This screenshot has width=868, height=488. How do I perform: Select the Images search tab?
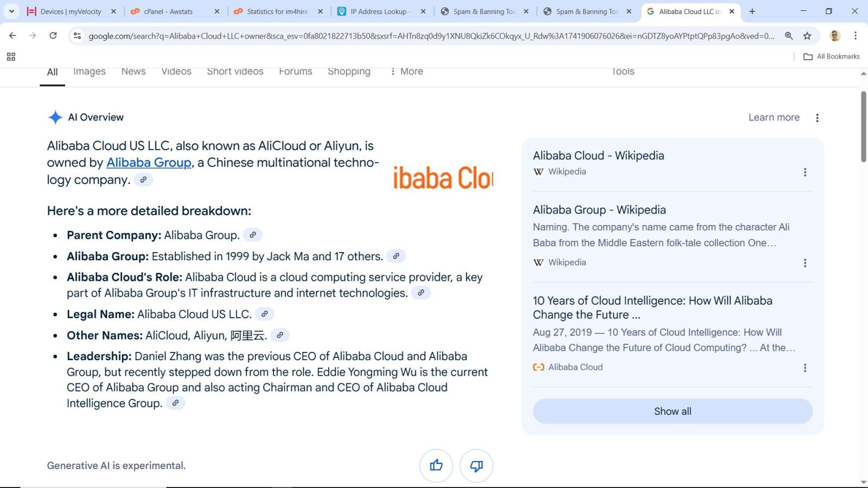tap(90, 72)
